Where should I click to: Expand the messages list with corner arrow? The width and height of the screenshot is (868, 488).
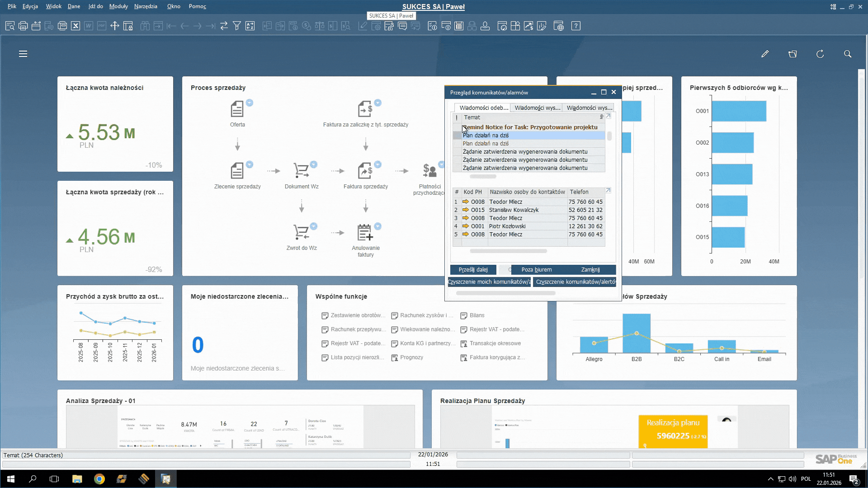coord(608,116)
